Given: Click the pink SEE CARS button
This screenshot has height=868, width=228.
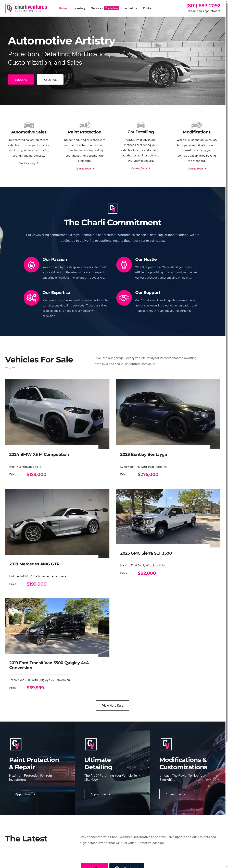Looking at the screenshot, I should pyautogui.click(x=21, y=79).
